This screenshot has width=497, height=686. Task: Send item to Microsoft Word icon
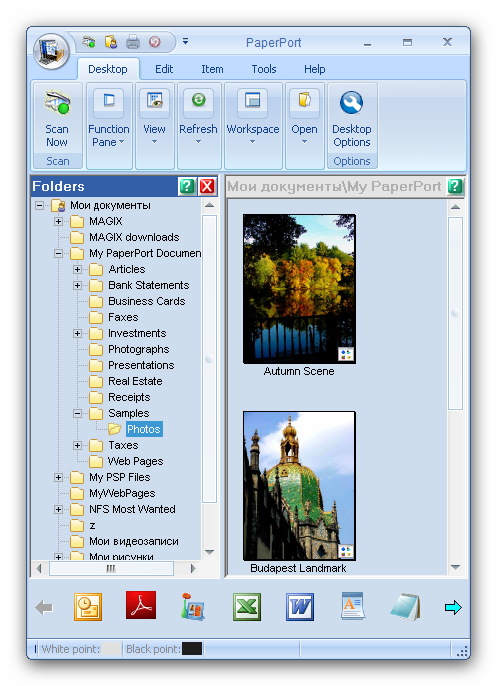click(300, 607)
